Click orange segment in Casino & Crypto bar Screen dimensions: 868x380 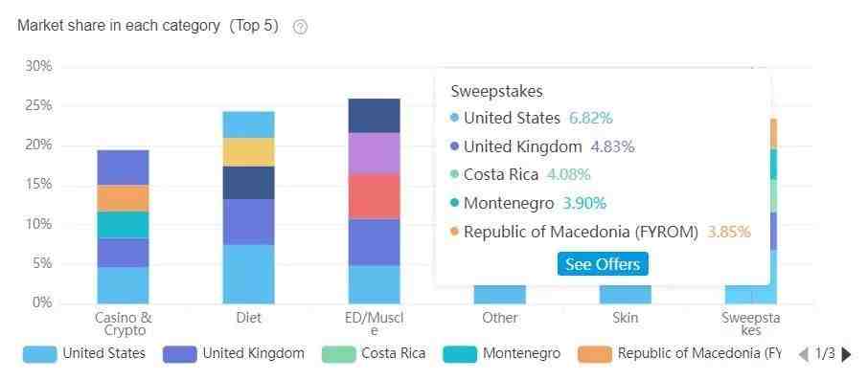click(x=123, y=198)
